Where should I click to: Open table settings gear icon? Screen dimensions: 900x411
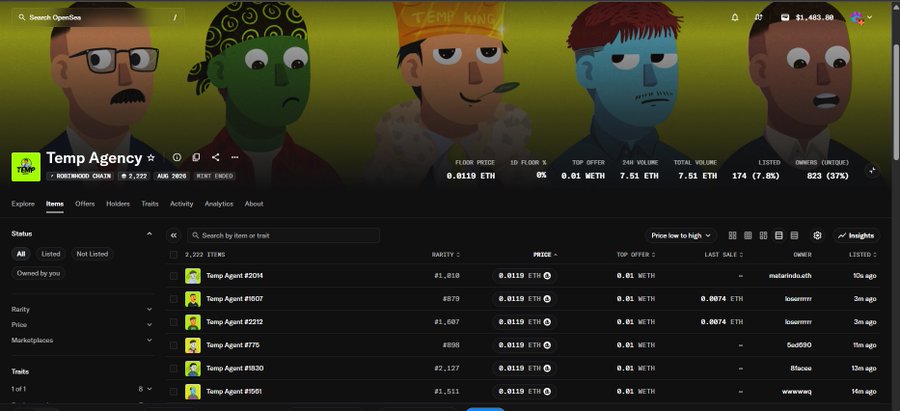817,235
